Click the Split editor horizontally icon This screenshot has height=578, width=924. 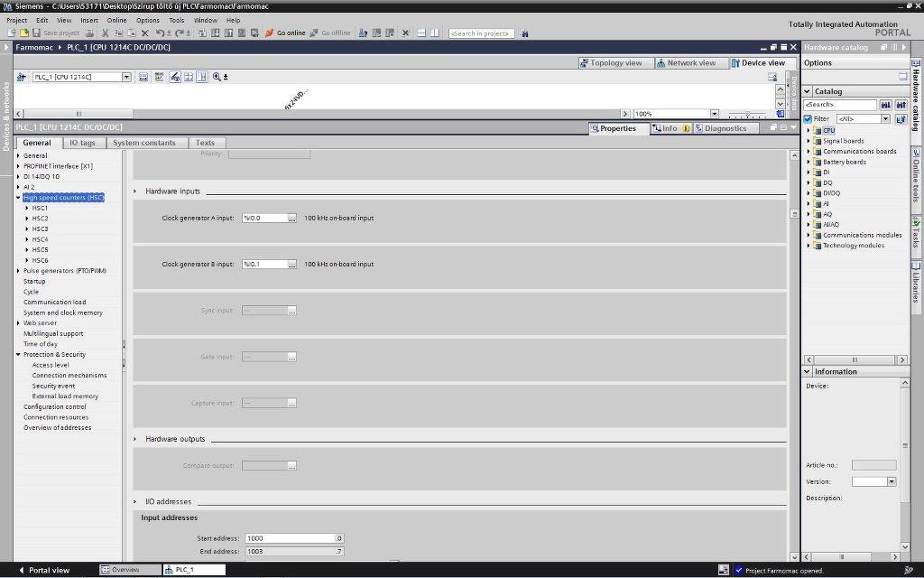tap(421, 33)
